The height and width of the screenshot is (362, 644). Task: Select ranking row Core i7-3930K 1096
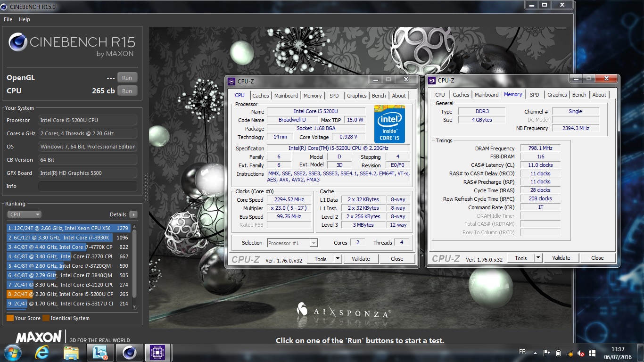pos(68,238)
